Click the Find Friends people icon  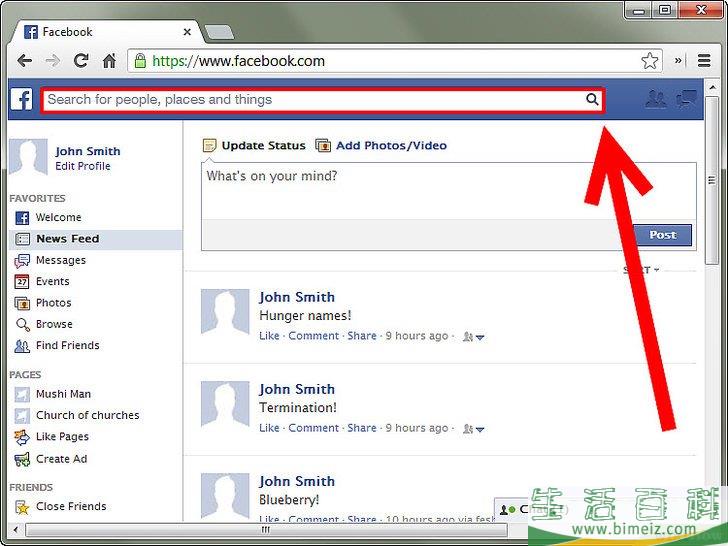[22, 346]
